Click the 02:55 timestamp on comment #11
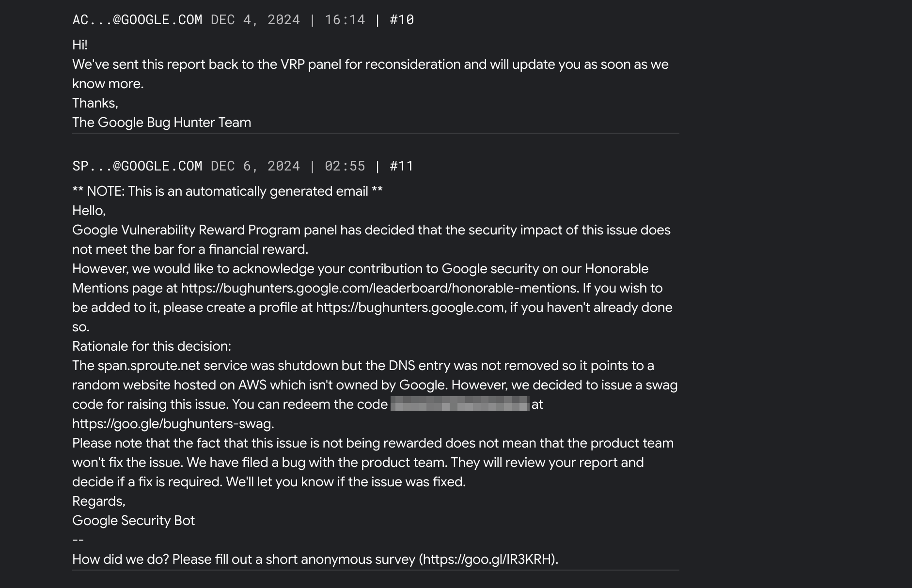The height and width of the screenshot is (588, 912). tap(345, 166)
